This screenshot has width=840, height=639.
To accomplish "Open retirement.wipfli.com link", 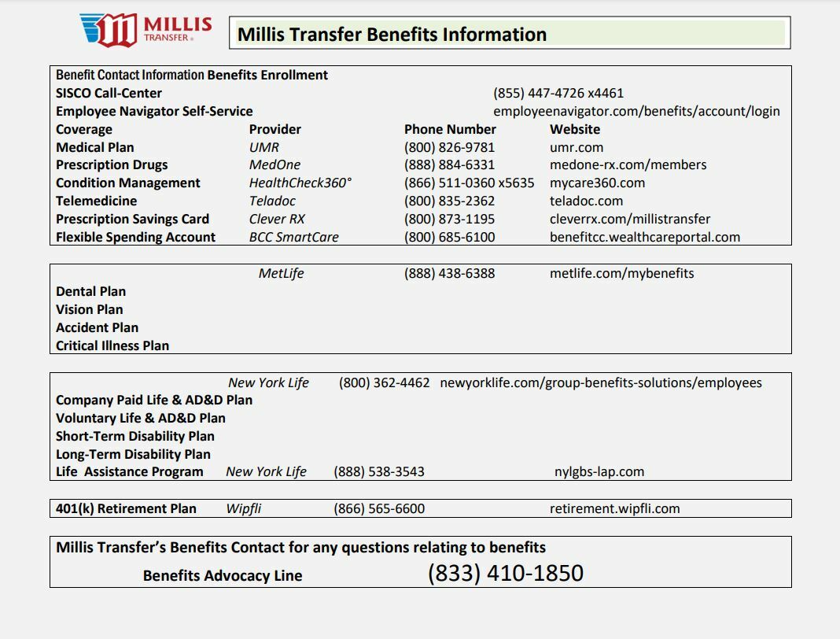I will [x=614, y=508].
